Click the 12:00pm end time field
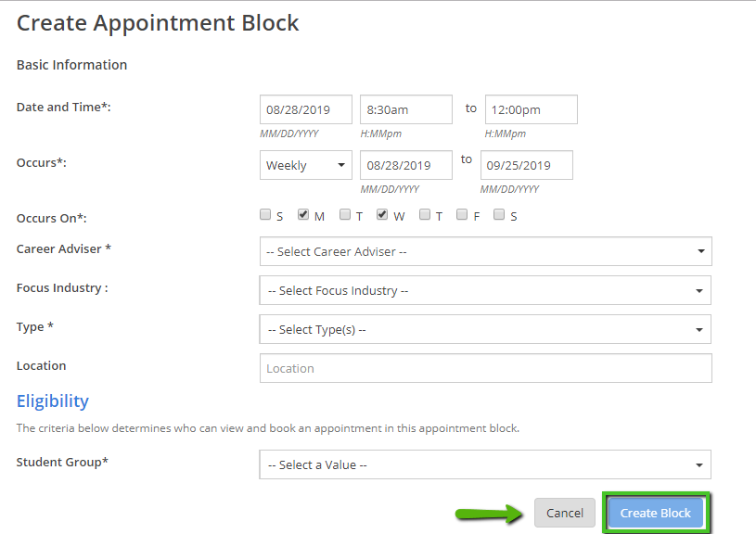The width and height of the screenshot is (756, 534). pyautogui.click(x=531, y=109)
